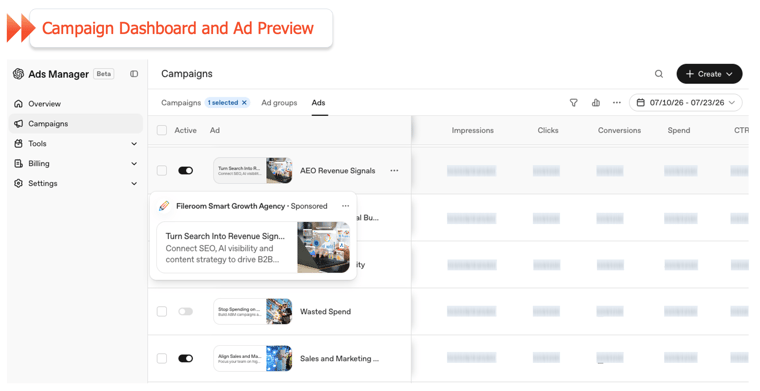Open the filter funnel icon
The height and width of the screenshot is (391, 760).
click(x=573, y=103)
